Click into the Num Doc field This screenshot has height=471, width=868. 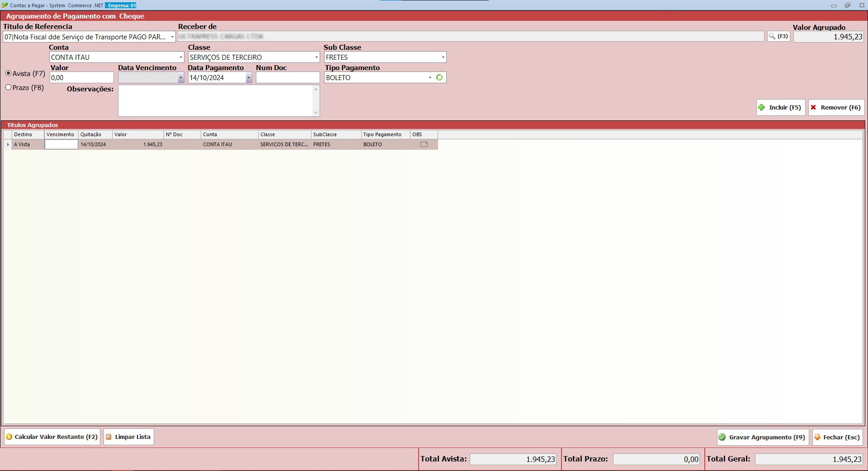pos(288,78)
